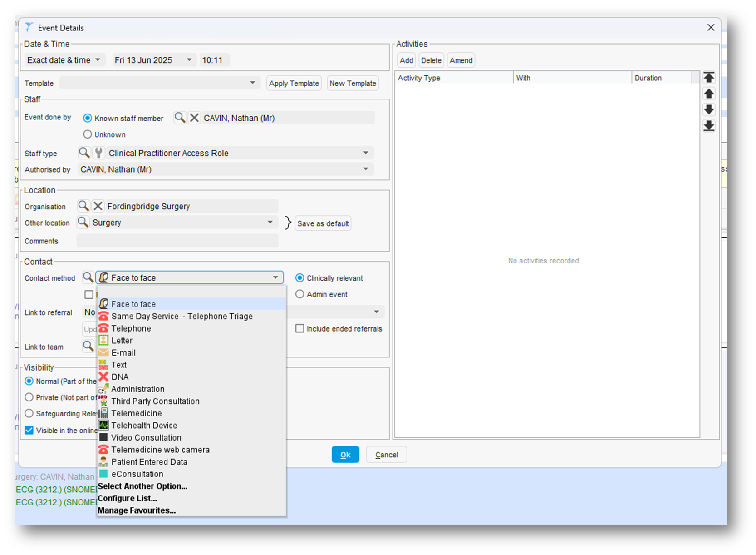Click the Event Details title bar icon
Image resolution: width=756 pixels, height=555 pixels.
click(29, 27)
